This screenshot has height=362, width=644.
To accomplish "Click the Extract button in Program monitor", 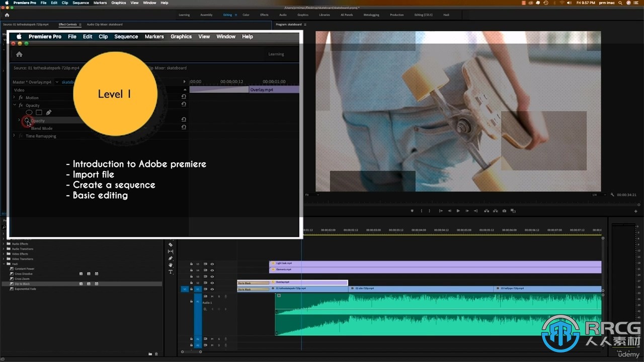I will click(495, 211).
